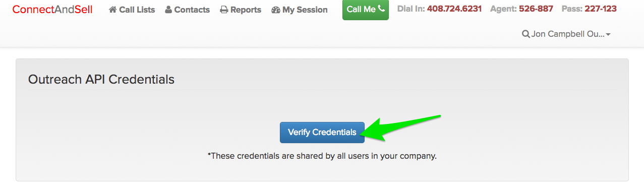Viewport: 644px width, 194px height.
Task: Click the Dial In number 408.724.6231
Action: [x=454, y=9]
